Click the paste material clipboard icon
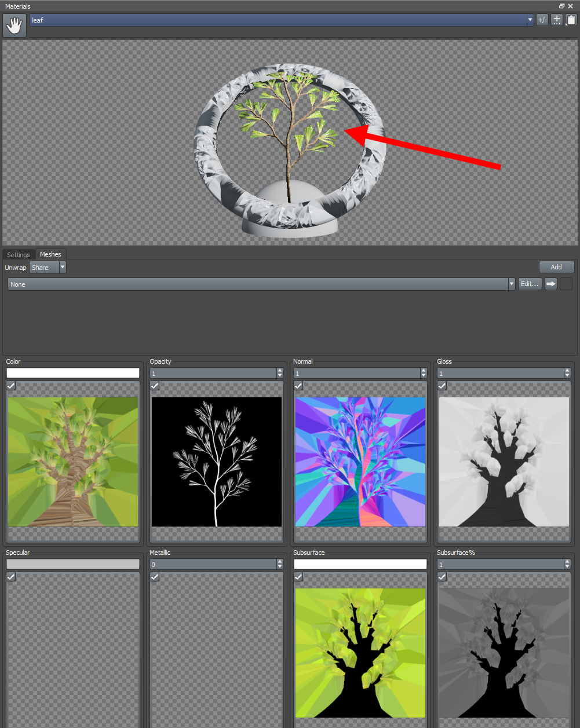The width and height of the screenshot is (580, 728). click(x=571, y=20)
